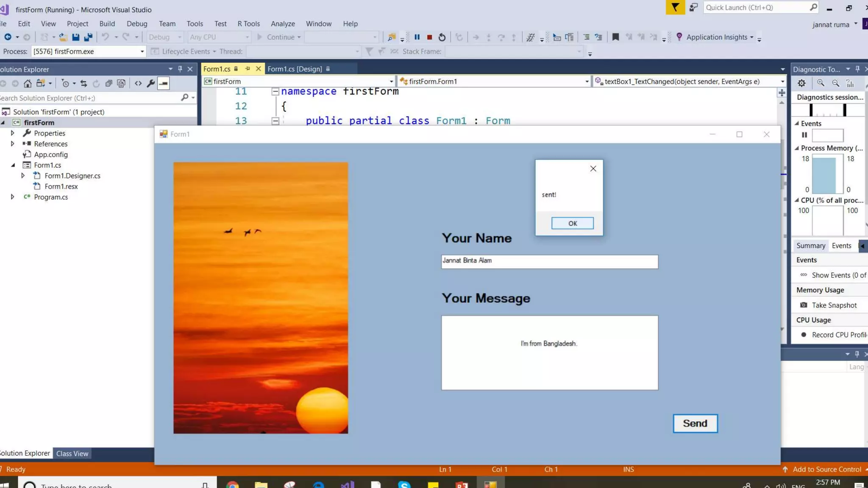Stop debugging with the red square icon
868x488 pixels.
(429, 37)
